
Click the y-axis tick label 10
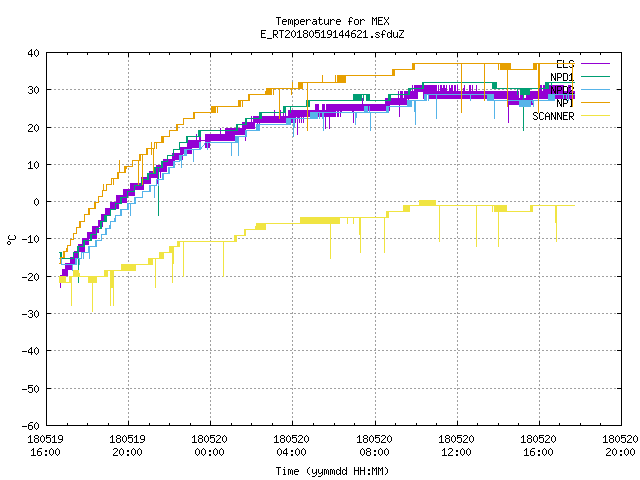pyautogui.click(x=33, y=165)
